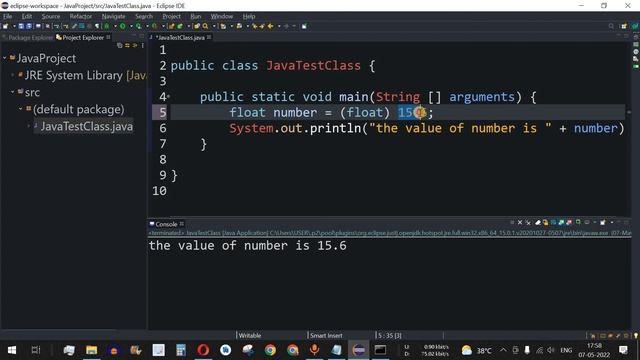Click the New Java Class icon
The width and height of the screenshot is (640, 360).
tap(180, 26)
